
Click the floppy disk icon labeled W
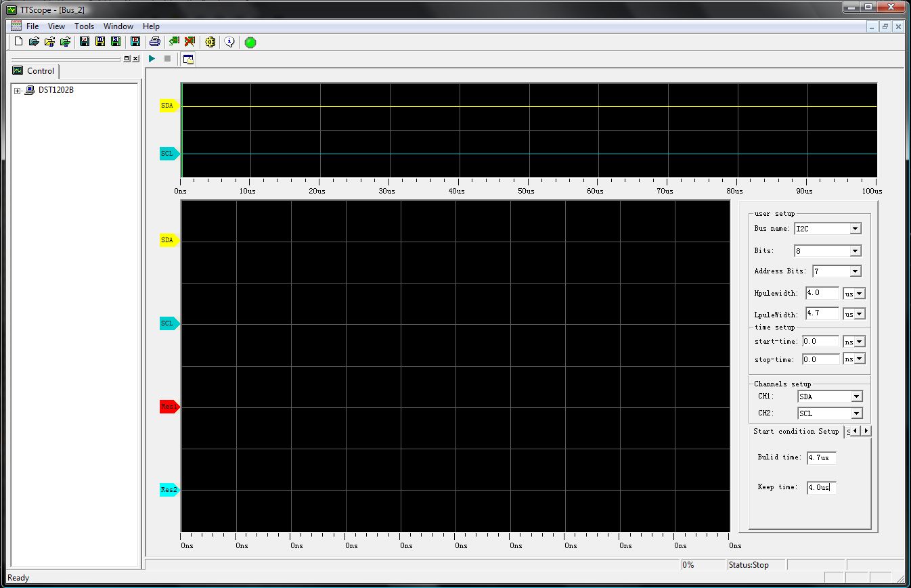pyautogui.click(x=85, y=42)
